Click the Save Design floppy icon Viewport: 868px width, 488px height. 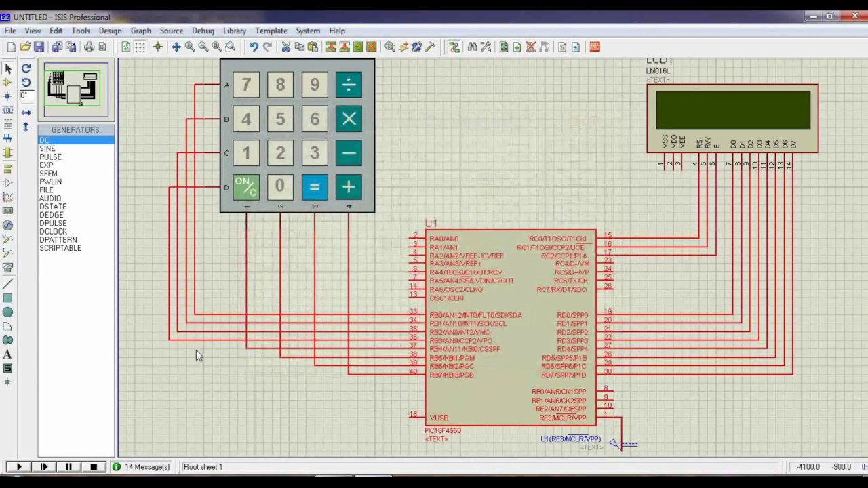[x=39, y=47]
